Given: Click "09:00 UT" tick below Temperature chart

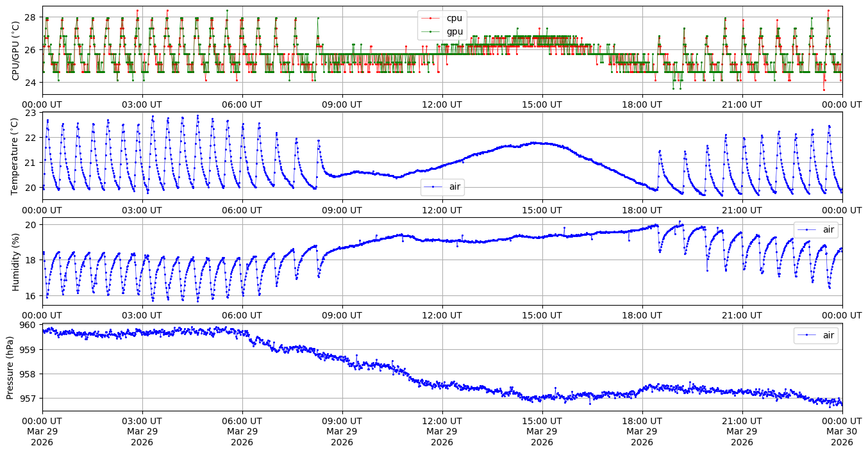Looking at the screenshot, I should pos(342,210).
